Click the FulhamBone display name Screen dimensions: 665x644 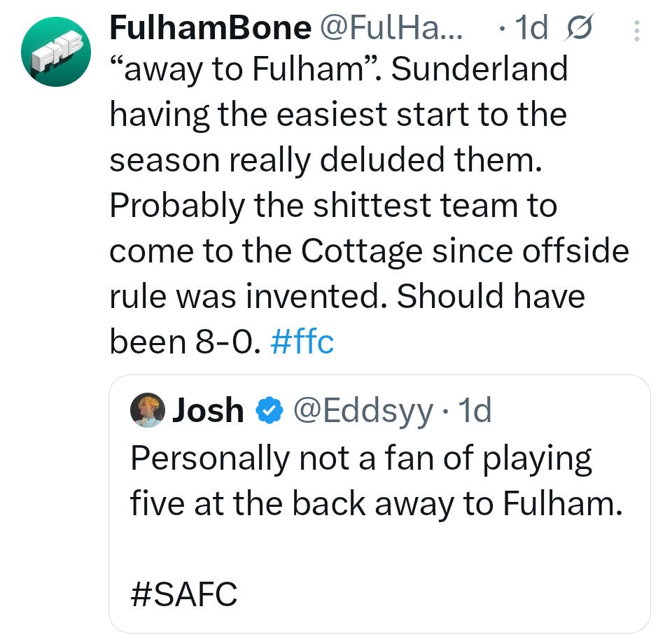point(211,29)
